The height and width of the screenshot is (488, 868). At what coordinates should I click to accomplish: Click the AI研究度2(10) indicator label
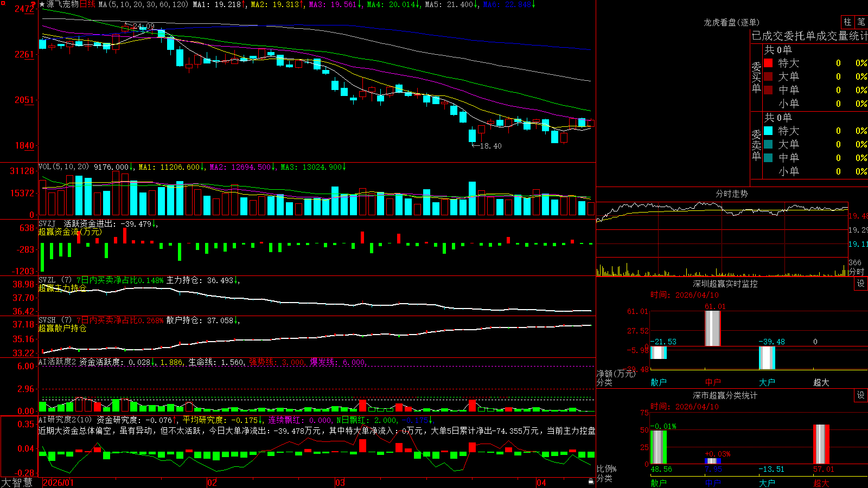(65, 420)
